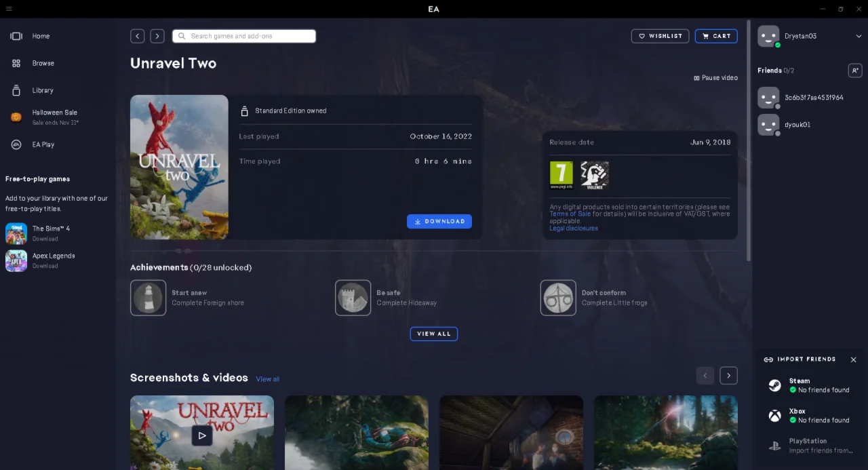The width and height of the screenshot is (868, 470).
Task: Click the forward navigation arrow
Action: [157, 36]
